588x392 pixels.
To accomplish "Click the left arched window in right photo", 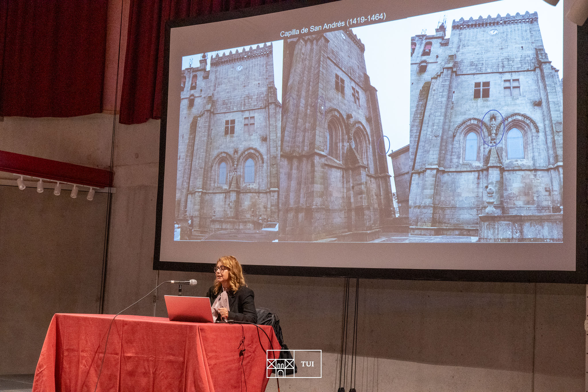I will coord(471,146).
